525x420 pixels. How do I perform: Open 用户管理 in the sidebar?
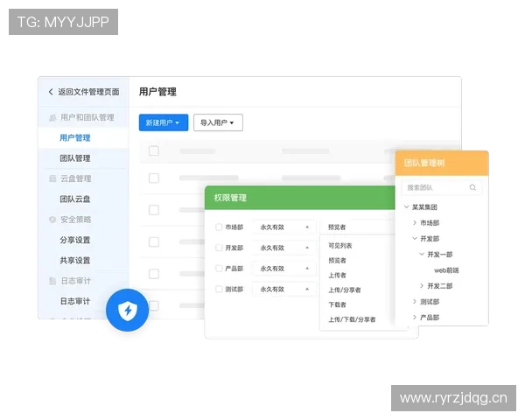75,138
